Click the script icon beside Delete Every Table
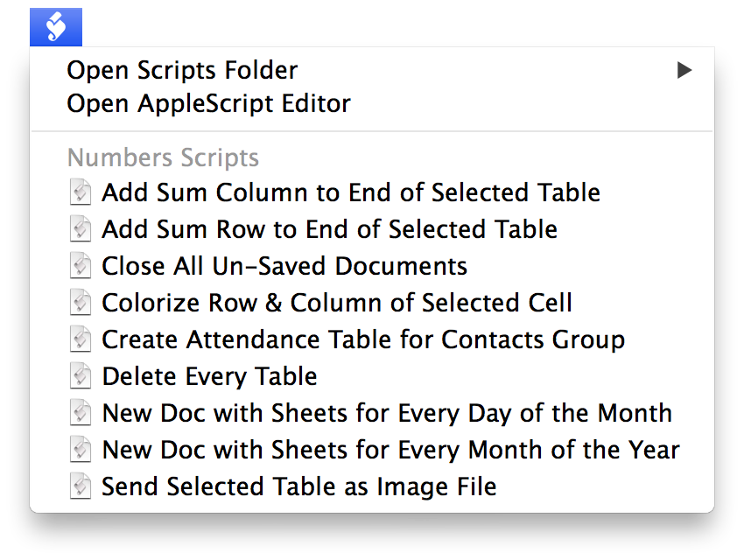 [x=81, y=376]
